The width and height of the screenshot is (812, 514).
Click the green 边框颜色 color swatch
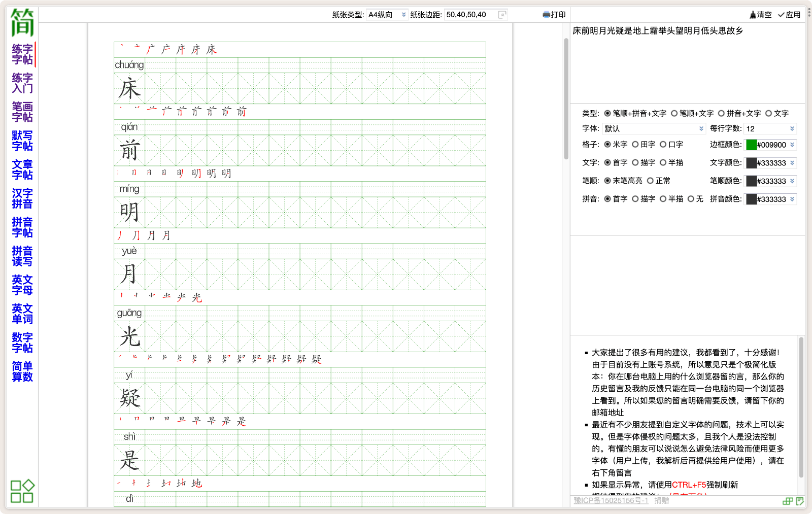pyautogui.click(x=751, y=145)
